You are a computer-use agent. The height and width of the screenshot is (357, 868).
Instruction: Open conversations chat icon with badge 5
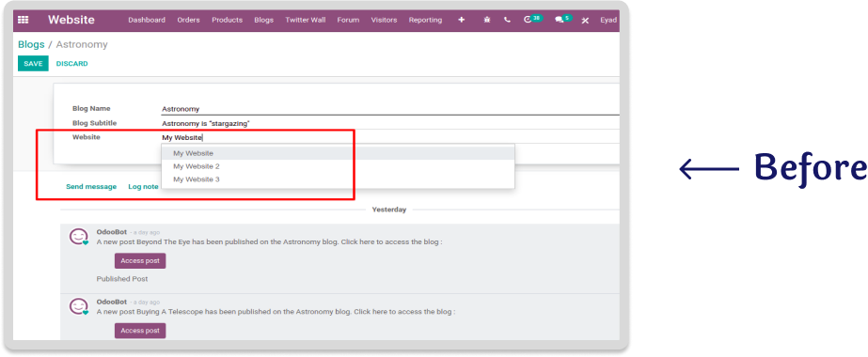pyautogui.click(x=563, y=20)
